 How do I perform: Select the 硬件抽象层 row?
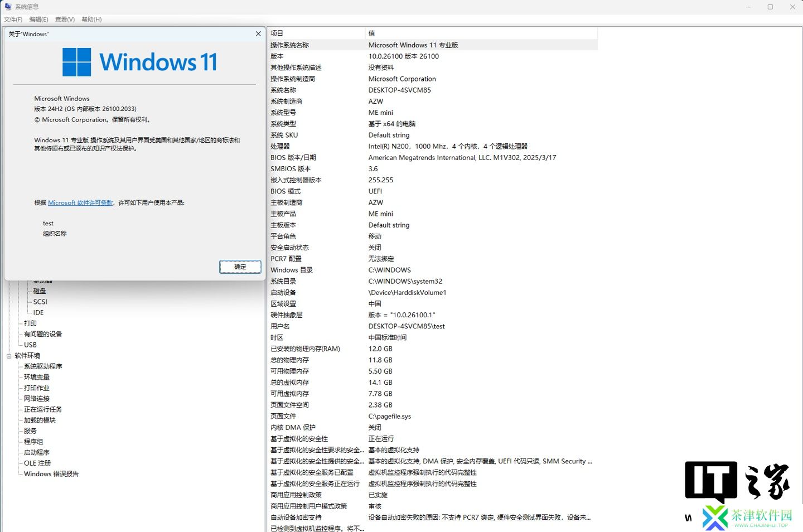pos(432,315)
